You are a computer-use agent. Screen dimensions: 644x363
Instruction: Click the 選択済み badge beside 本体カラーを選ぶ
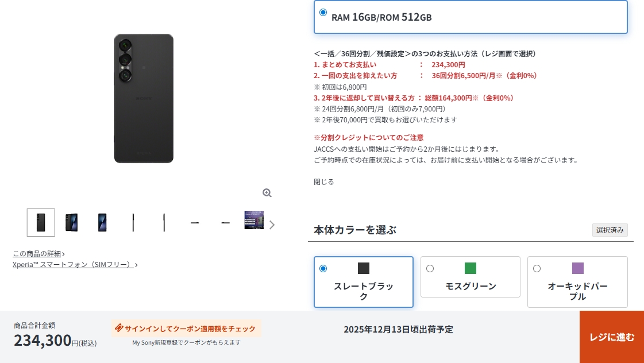point(610,230)
